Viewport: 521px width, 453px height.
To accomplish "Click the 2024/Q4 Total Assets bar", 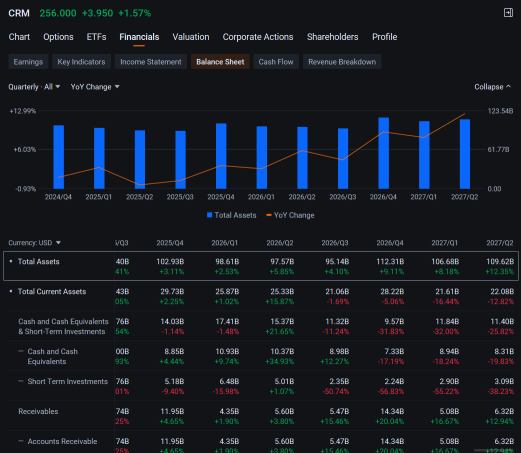I will (59, 157).
